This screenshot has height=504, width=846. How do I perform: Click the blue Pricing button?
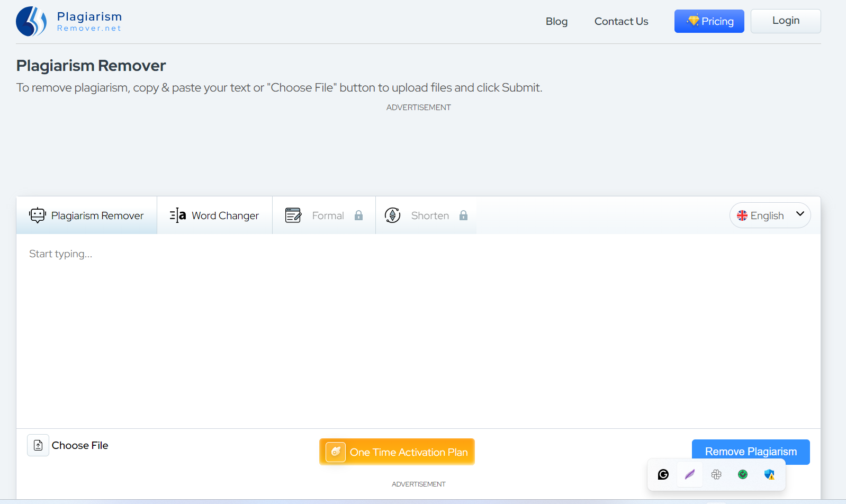click(709, 21)
